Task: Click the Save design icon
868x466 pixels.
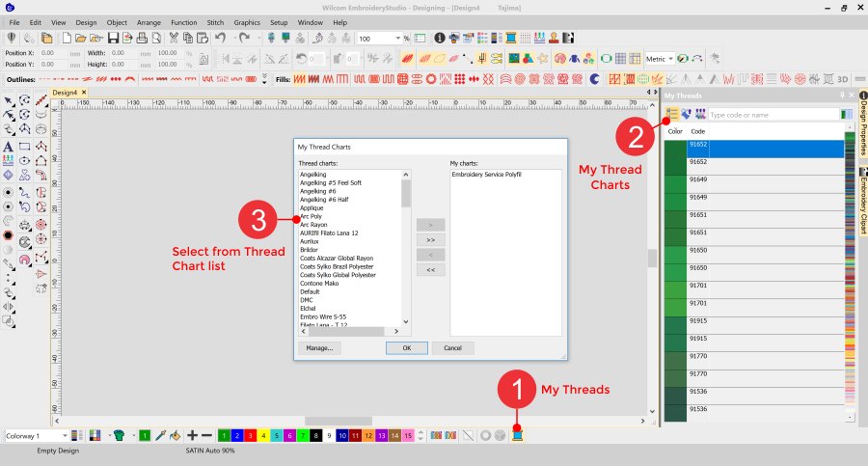Action: [114, 39]
